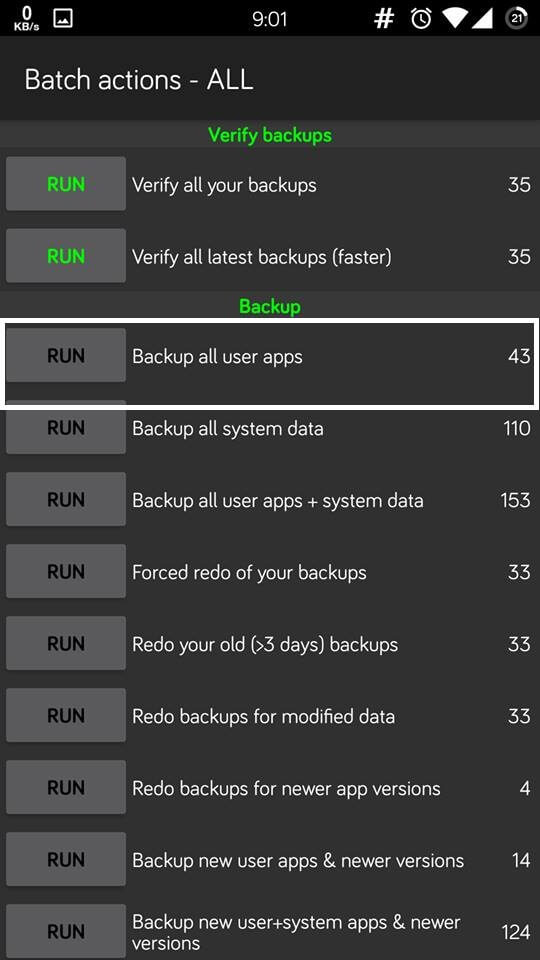540x960 pixels.
Task: Run Redo your old (>3 days) backups
Action: [x=66, y=643]
